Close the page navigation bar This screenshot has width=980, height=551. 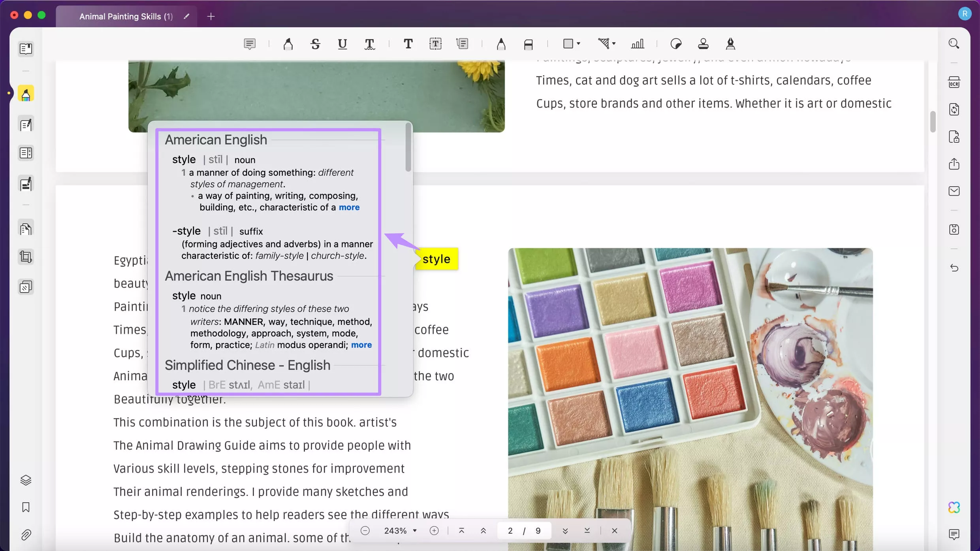click(614, 530)
